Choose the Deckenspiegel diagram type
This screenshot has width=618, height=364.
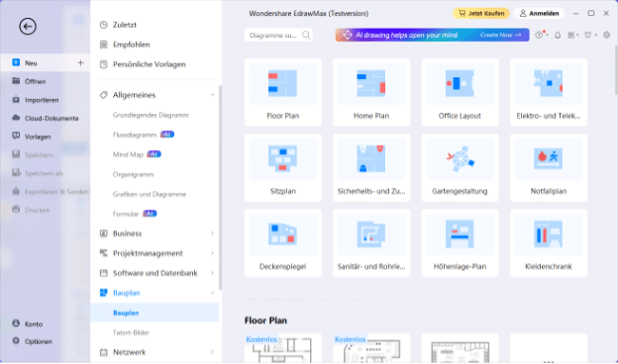(282, 242)
